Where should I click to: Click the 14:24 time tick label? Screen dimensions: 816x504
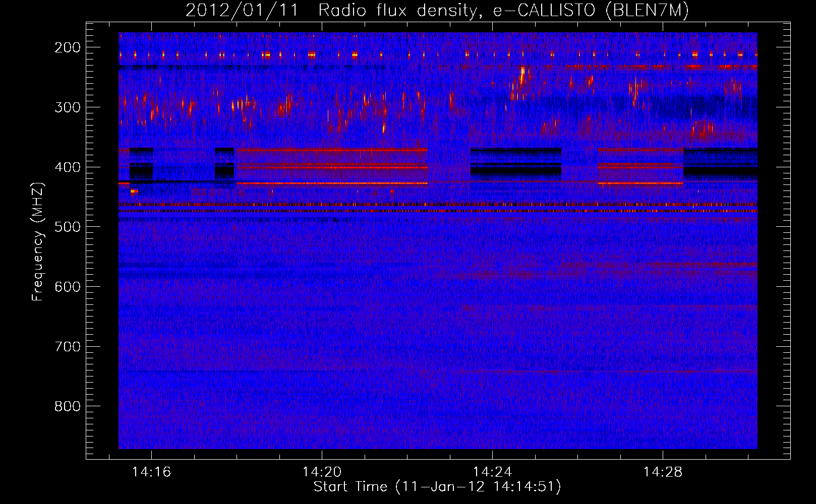coord(492,472)
